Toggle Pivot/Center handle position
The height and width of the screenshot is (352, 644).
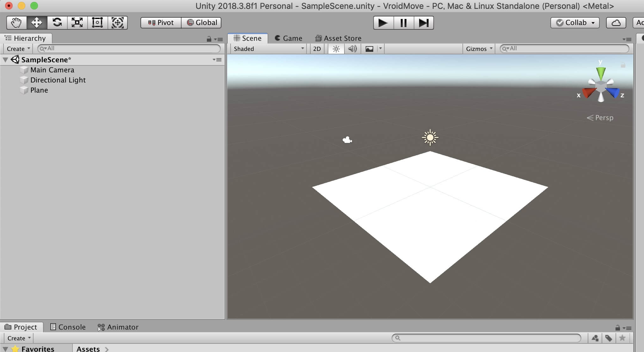161,23
